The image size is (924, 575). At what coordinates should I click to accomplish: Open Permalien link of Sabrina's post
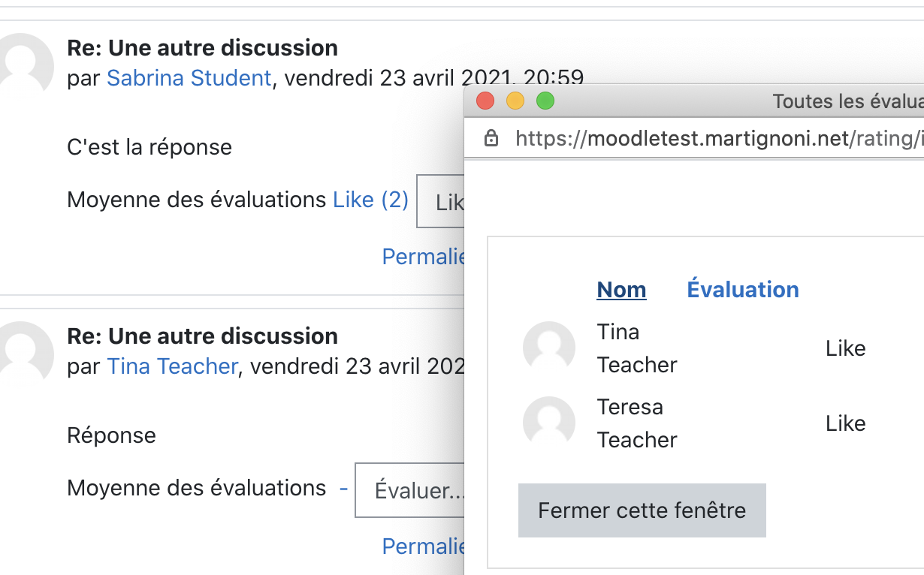[424, 257]
